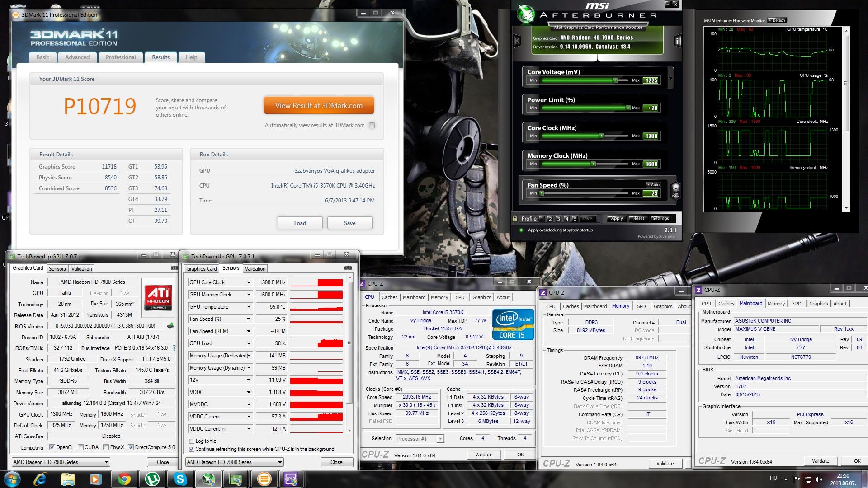Open uTorrent from the taskbar

point(152,479)
